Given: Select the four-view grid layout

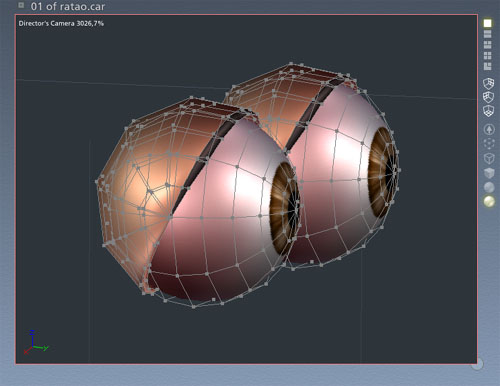Looking at the screenshot, I should 487,55.
